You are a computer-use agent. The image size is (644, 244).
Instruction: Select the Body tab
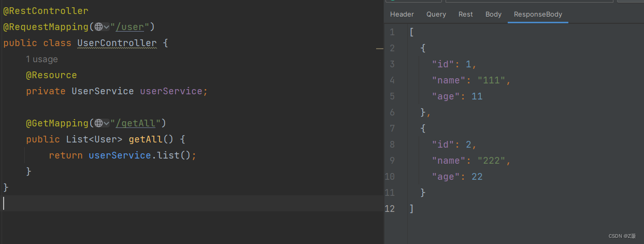tap(493, 14)
